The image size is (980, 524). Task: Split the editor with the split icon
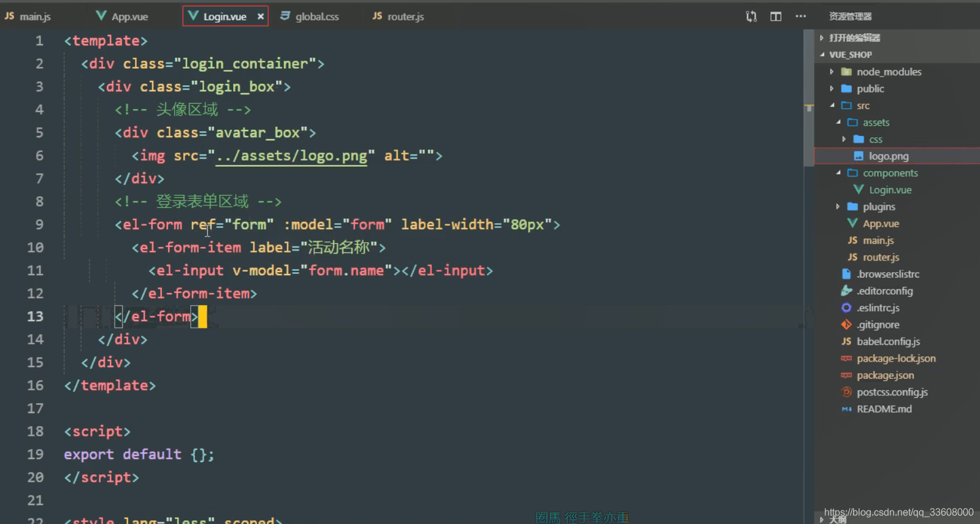pyautogui.click(x=776, y=17)
